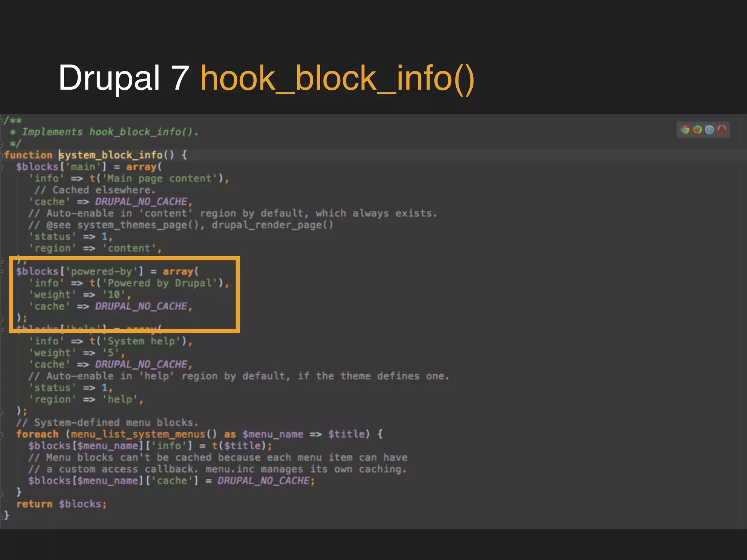747x560 pixels.
Task: Click the '// Cached elsewhere.' comment
Action: click(x=95, y=190)
